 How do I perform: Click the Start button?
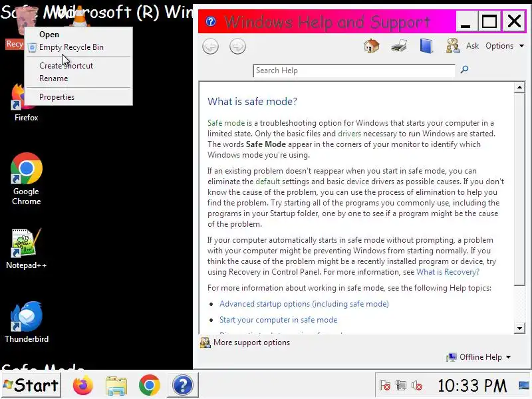point(31,386)
